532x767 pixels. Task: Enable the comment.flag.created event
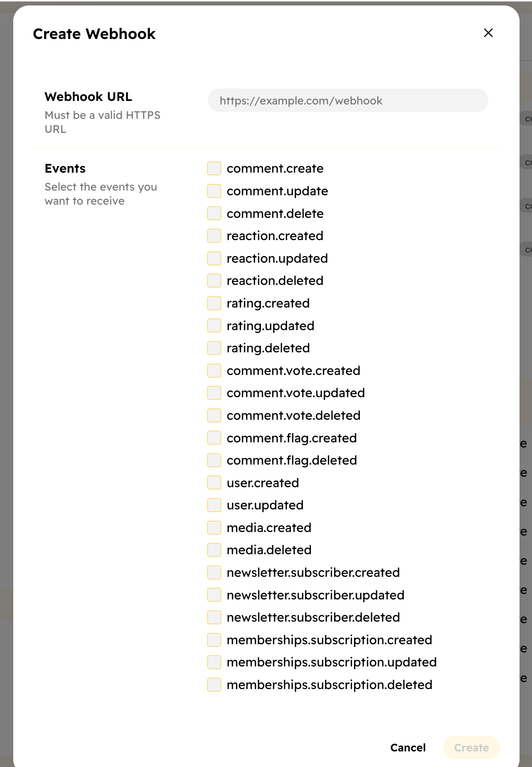(x=214, y=438)
